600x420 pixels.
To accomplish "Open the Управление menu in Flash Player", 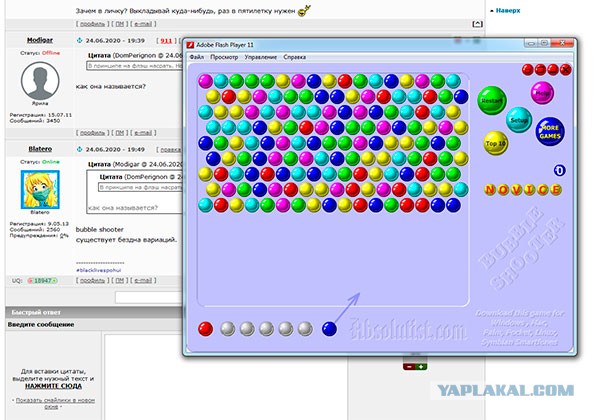I will pyautogui.click(x=261, y=57).
